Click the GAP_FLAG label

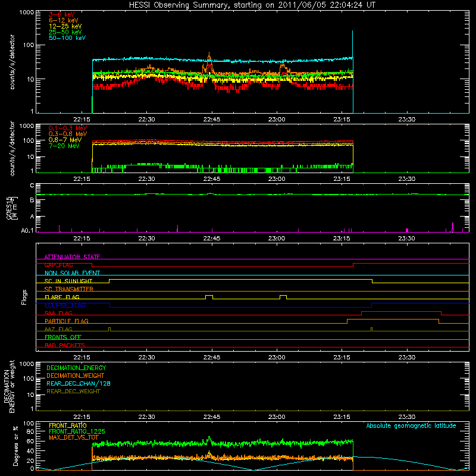[x=58, y=265]
